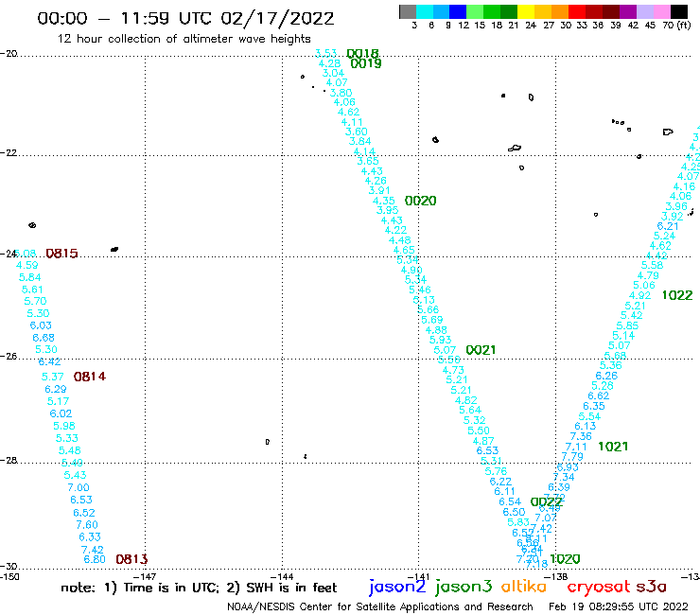Select wave height value 5.93

(x=440, y=340)
